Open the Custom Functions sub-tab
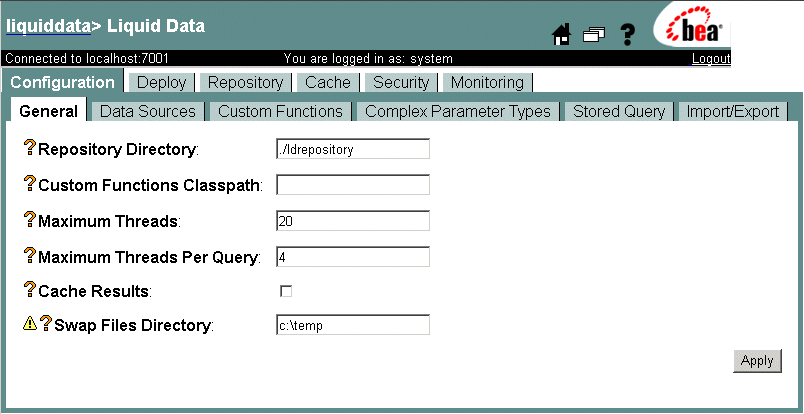This screenshot has width=804, height=414. pyautogui.click(x=280, y=111)
